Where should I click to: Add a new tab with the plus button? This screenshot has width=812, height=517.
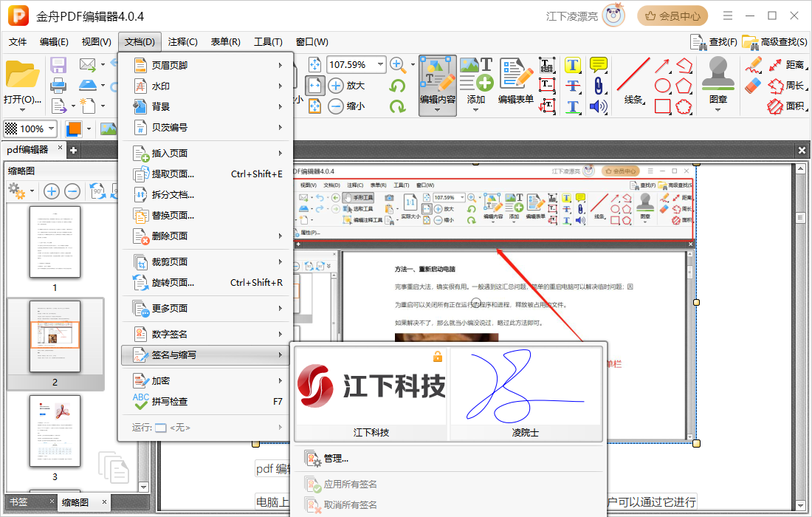(x=74, y=150)
